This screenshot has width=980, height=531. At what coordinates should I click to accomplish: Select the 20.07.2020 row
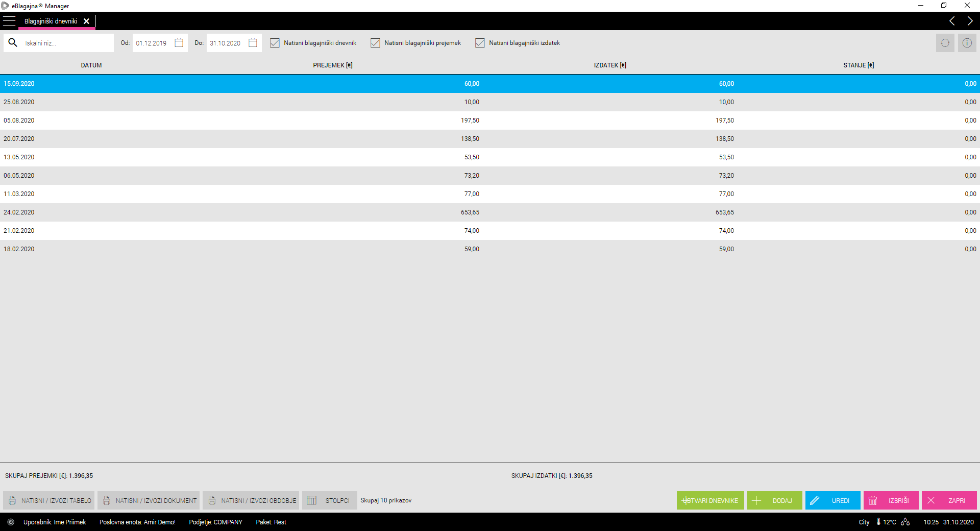pos(490,139)
